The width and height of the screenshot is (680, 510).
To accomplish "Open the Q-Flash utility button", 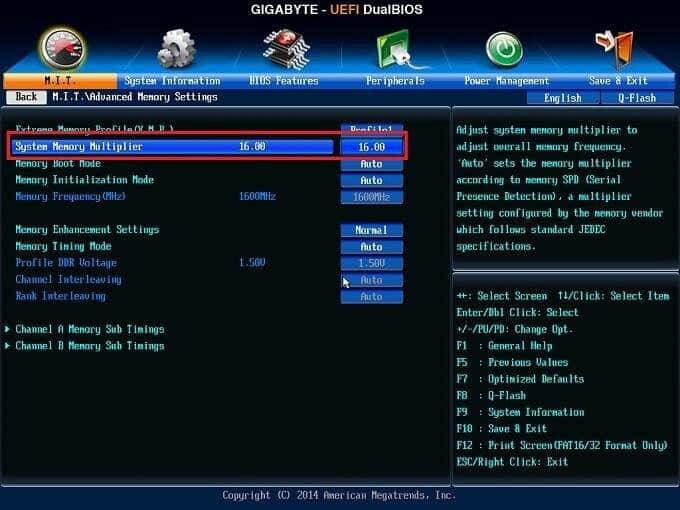I will pos(636,98).
